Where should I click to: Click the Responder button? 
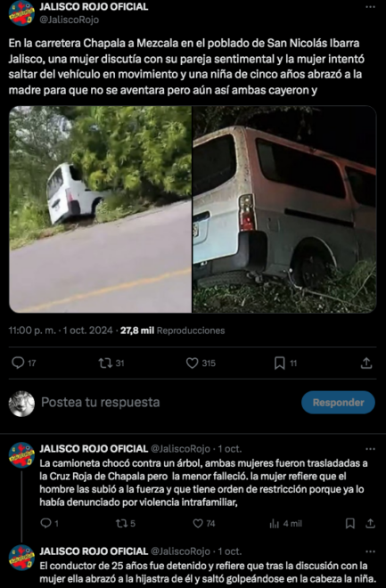(x=338, y=403)
